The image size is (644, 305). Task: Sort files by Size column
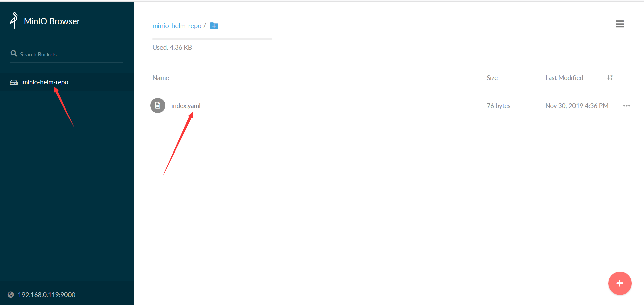[x=492, y=78]
